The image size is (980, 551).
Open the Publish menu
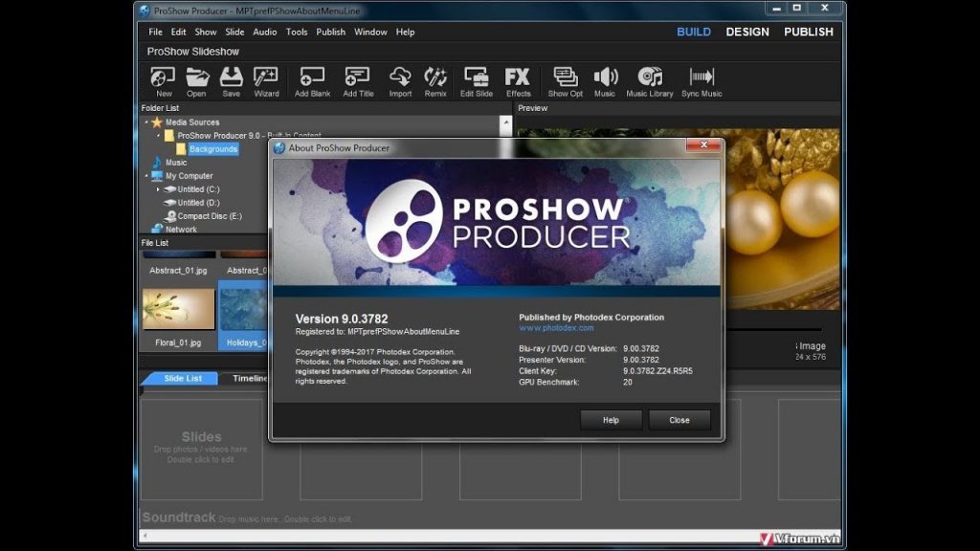coord(330,32)
